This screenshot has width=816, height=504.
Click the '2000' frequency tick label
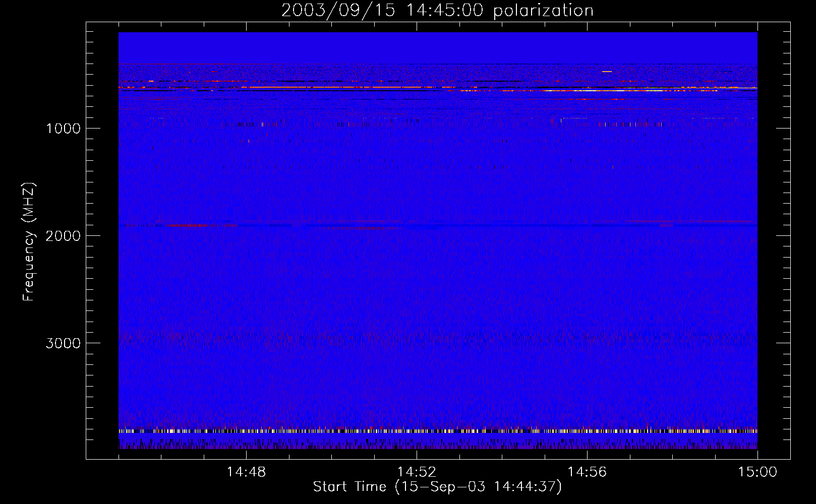63,236
